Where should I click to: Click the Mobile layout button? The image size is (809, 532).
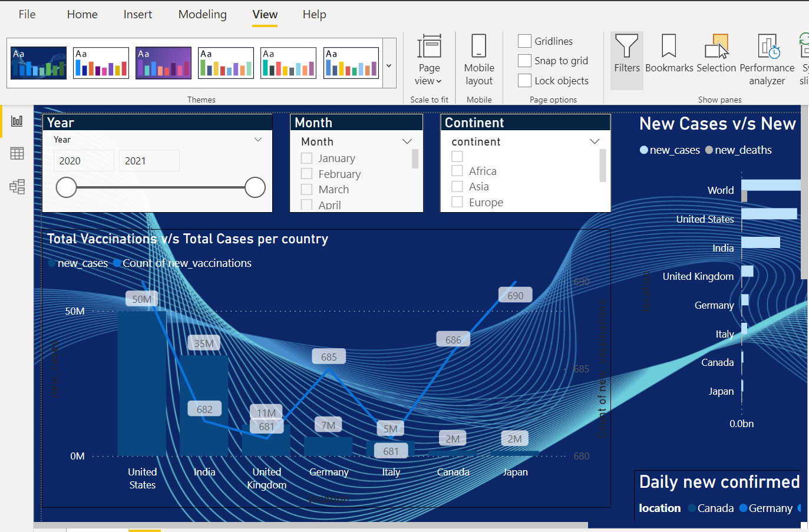point(478,59)
